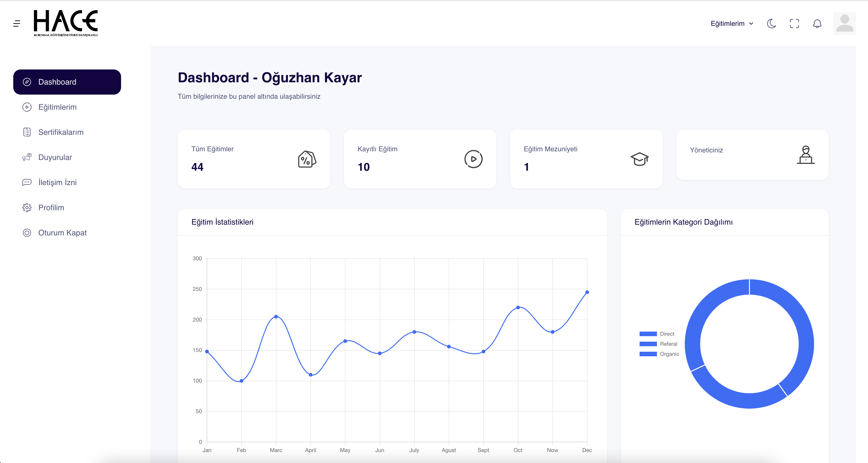
Task: Click the April data point on the chart
Action: click(310, 375)
